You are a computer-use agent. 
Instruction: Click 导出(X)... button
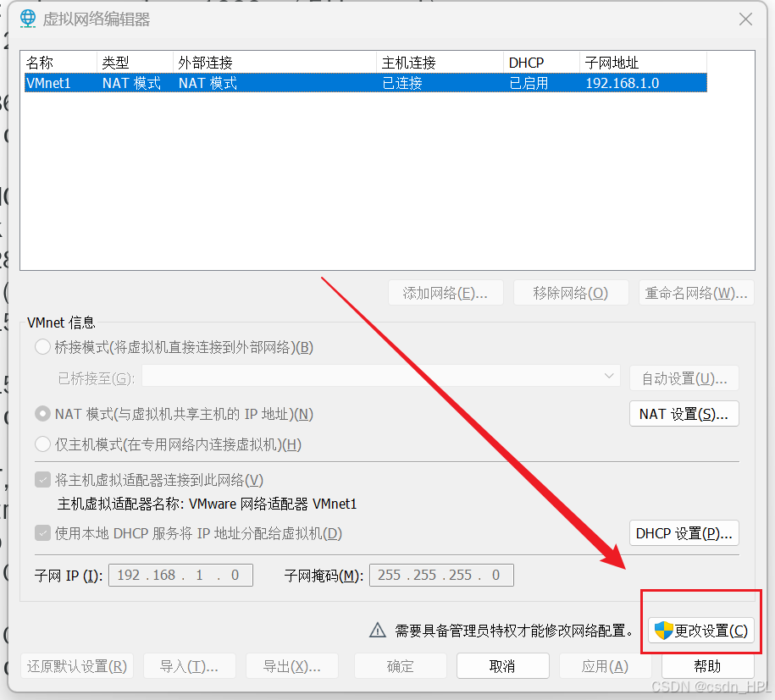coord(292,666)
